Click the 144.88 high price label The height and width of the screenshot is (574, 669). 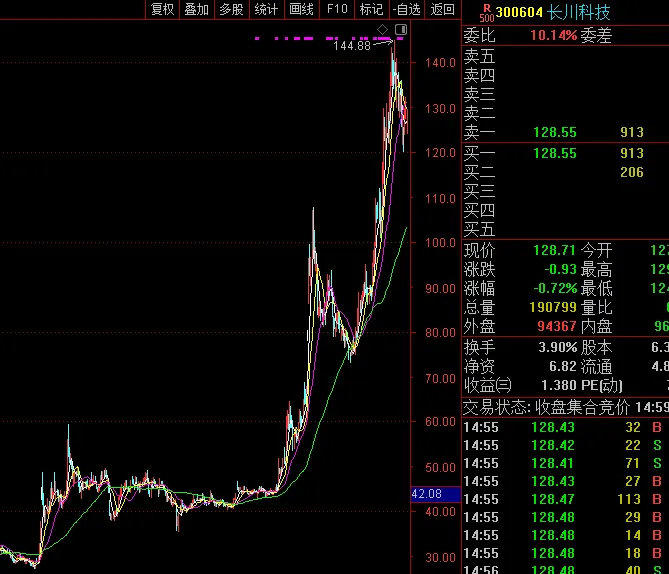tap(352, 46)
